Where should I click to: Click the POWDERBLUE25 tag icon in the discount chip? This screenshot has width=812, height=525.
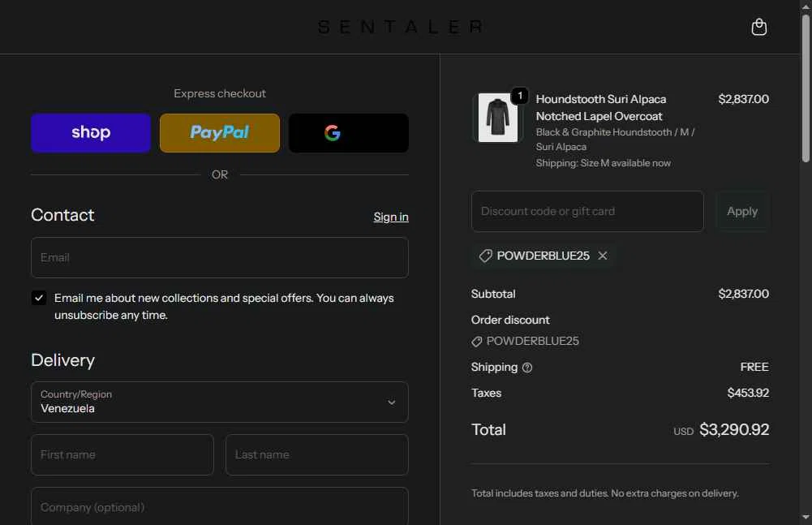pos(485,256)
